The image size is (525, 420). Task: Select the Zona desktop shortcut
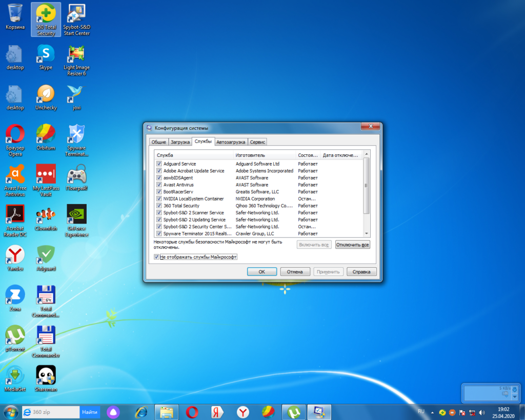tap(15, 298)
